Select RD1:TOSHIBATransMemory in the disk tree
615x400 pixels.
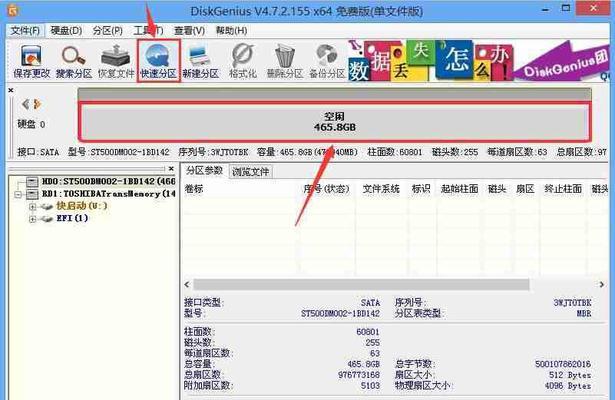click(x=109, y=194)
